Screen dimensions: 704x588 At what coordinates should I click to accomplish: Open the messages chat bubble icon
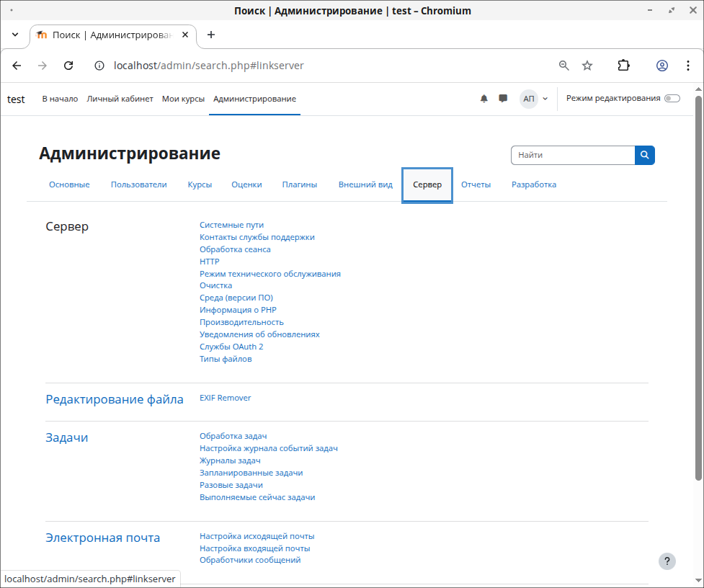(503, 99)
